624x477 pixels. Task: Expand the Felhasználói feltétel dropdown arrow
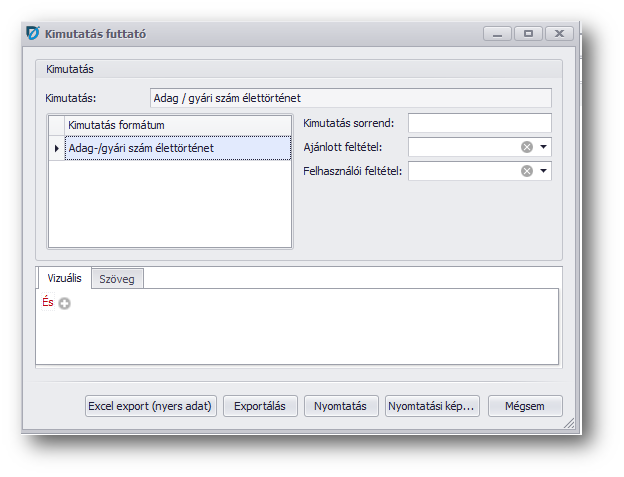[x=543, y=171]
